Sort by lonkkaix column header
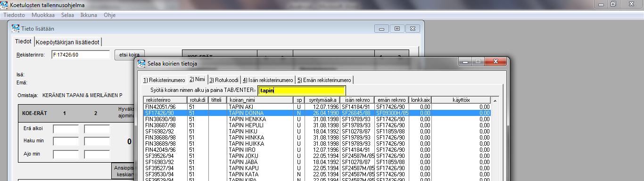This screenshot has height=181, width=644. coord(420,100)
